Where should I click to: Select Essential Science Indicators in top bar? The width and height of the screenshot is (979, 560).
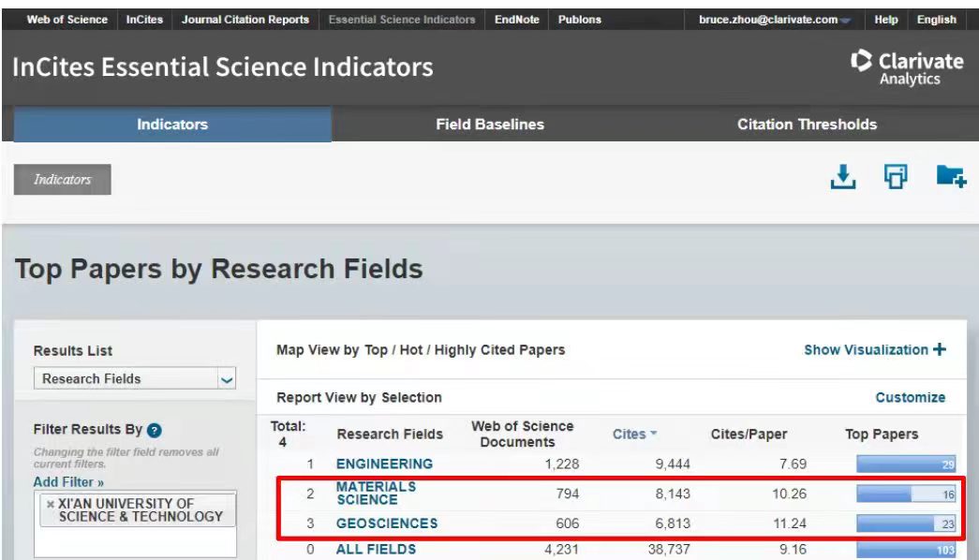(402, 20)
